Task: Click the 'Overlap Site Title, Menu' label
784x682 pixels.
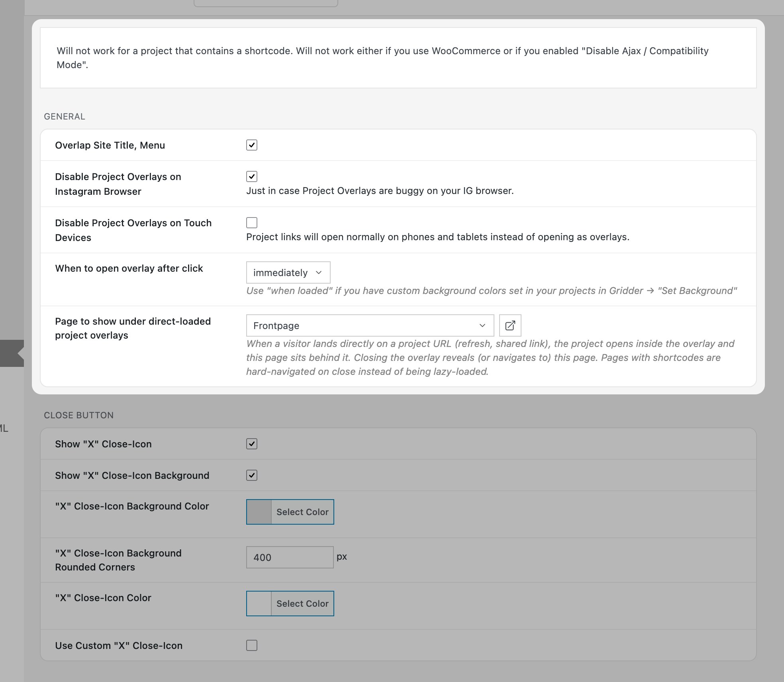Action: click(110, 145)
